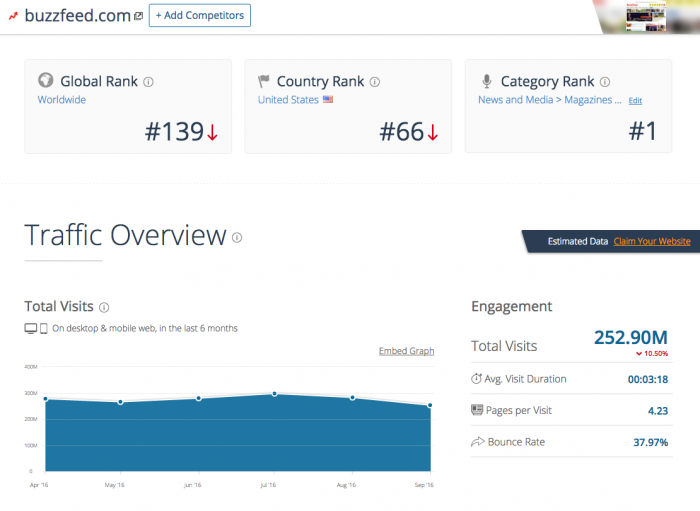The image size is (700, 511).
Task: Click the site thumbnail in the top-right corner
Action: pos(660,16)
